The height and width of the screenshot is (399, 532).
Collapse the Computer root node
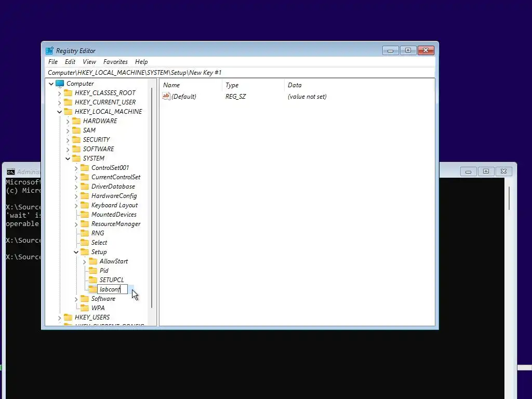coord(51,84)
